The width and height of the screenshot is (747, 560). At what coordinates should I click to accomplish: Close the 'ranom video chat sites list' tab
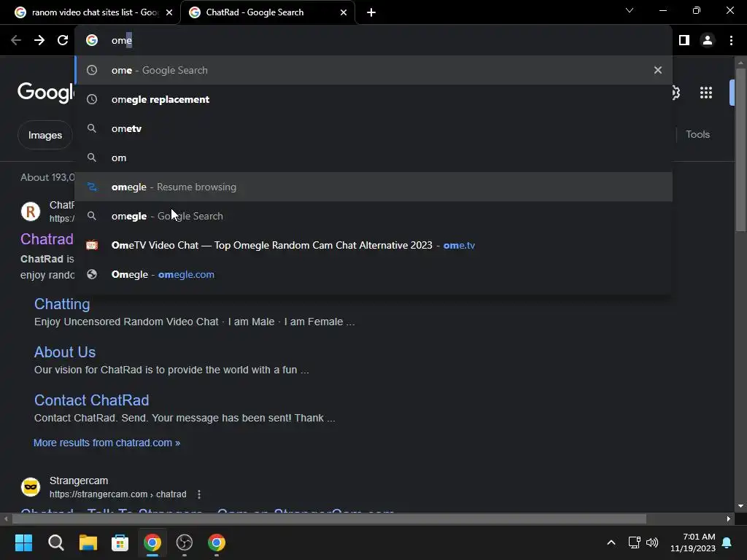[169, 12]
